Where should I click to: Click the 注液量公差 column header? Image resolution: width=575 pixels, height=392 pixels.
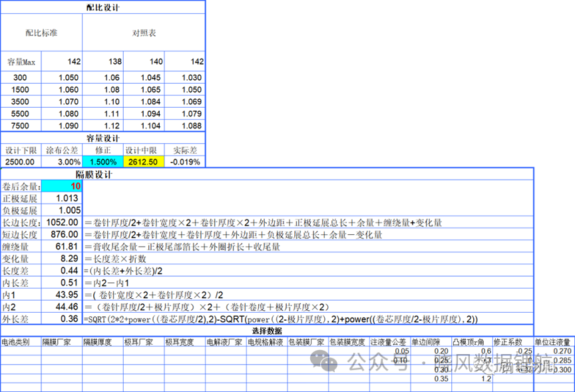(x=390, y=342)
